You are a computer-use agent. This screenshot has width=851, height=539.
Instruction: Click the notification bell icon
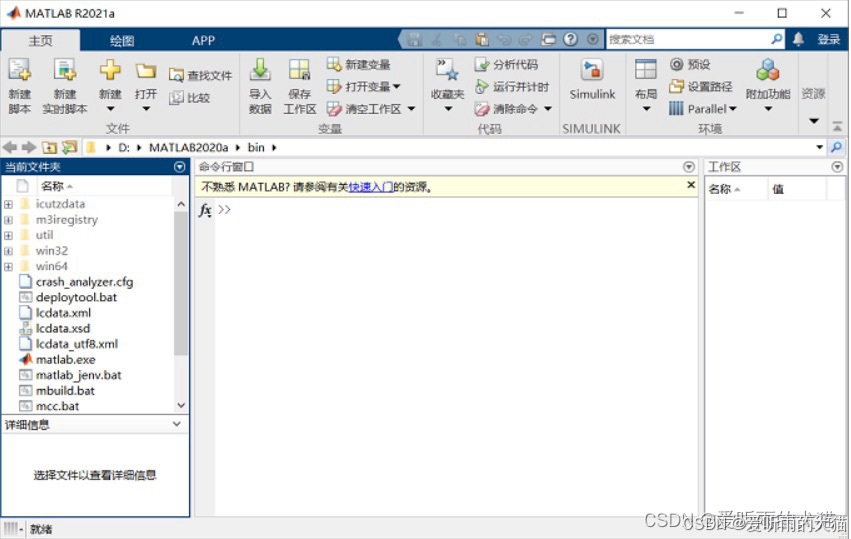[x=798, y=39]
